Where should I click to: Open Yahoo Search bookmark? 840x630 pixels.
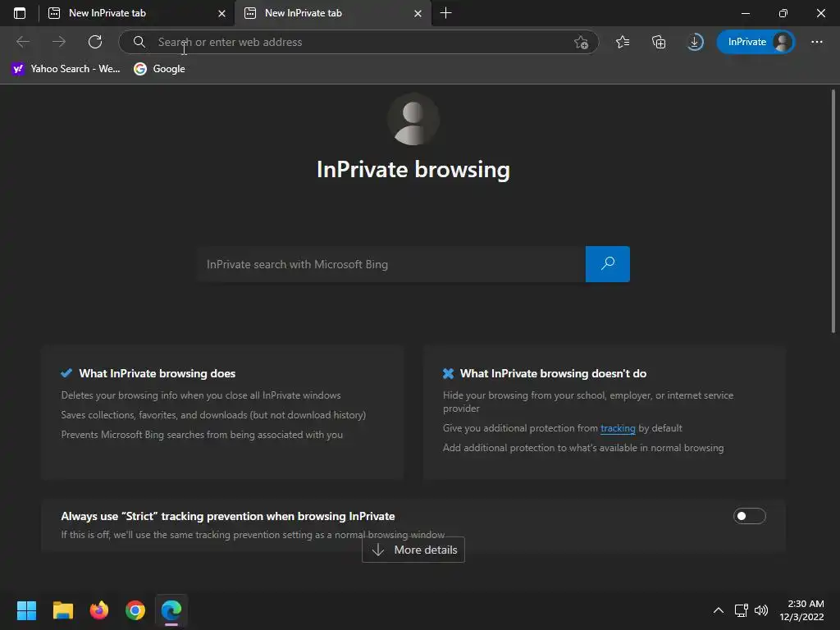66,69
